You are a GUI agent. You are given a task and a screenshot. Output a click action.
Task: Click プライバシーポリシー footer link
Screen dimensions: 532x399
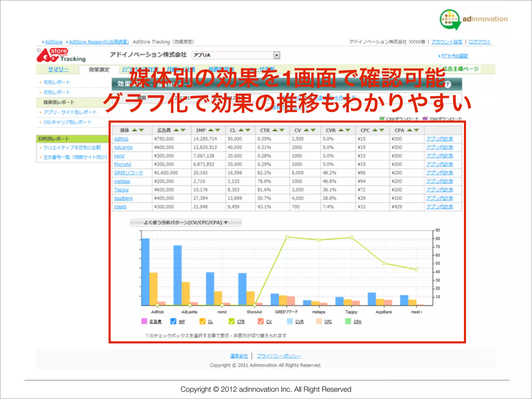[x=279, y=356]
